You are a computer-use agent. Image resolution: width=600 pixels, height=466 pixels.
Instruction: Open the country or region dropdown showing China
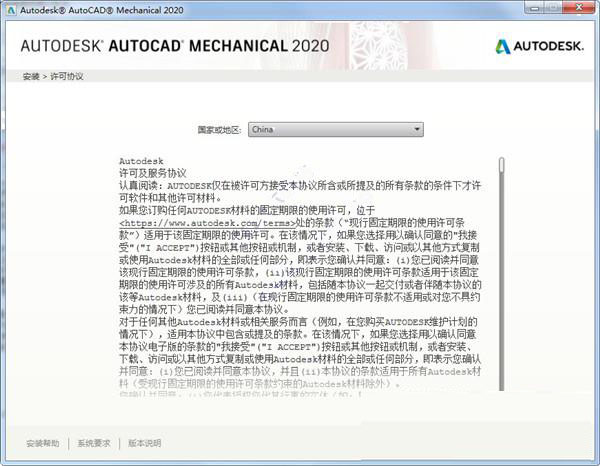click(336, 129)
